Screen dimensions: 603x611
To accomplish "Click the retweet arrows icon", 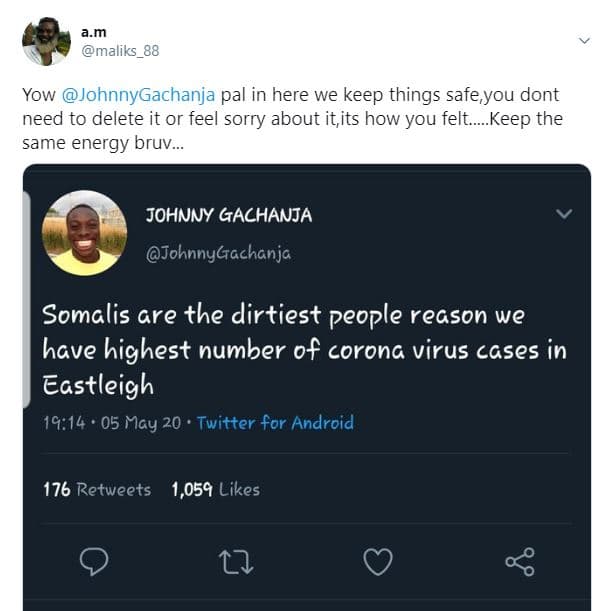I will coord(234,562).
